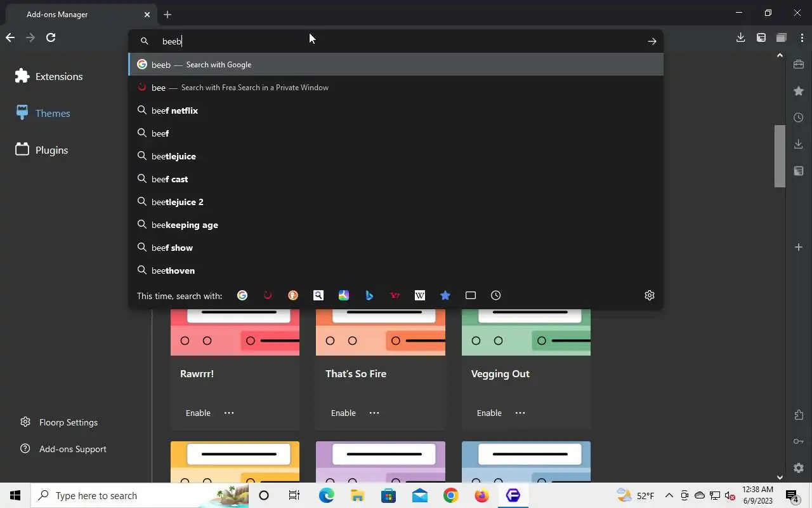Open Add-ons Support link
812x508 pixels.
click(x=63, y=449)
